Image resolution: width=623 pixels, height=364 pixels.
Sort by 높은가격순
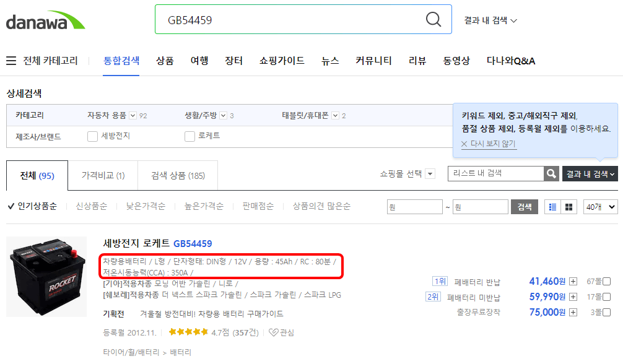point(204,206)
